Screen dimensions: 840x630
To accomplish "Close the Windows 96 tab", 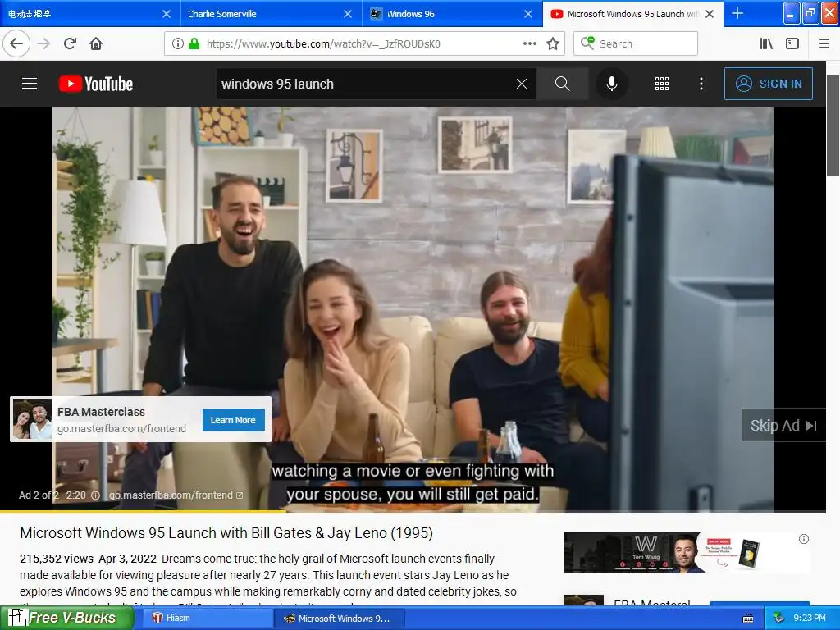I will 528,14.
